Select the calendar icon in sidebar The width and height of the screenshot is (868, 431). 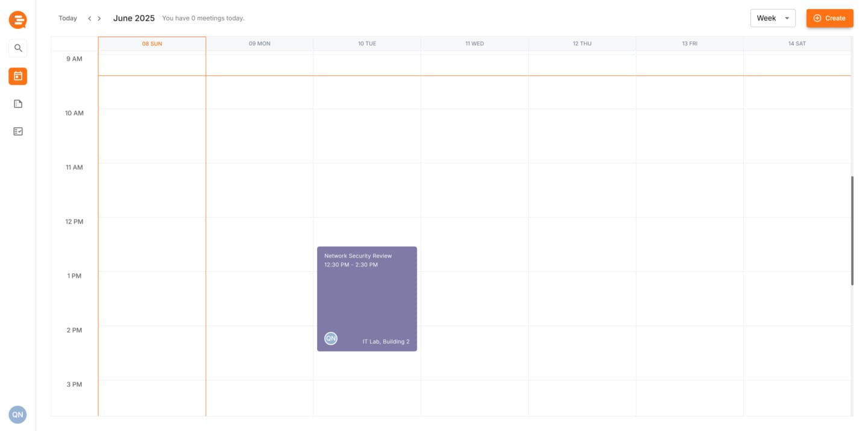tap(18, 76)
